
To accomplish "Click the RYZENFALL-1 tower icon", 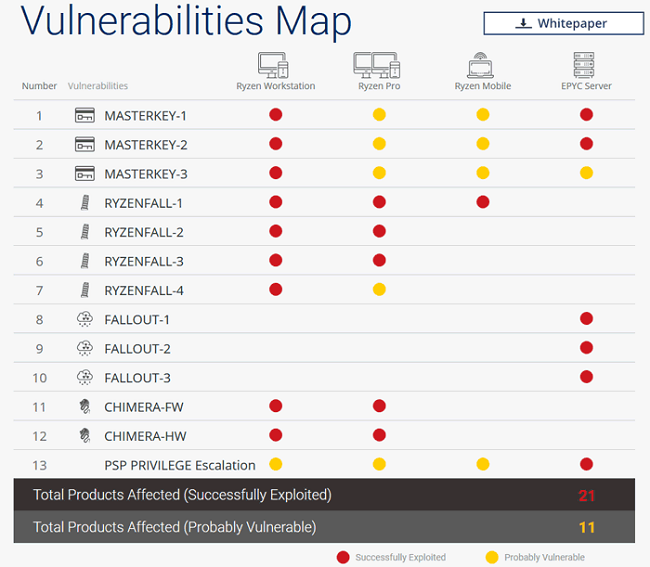I will (85, 203).
